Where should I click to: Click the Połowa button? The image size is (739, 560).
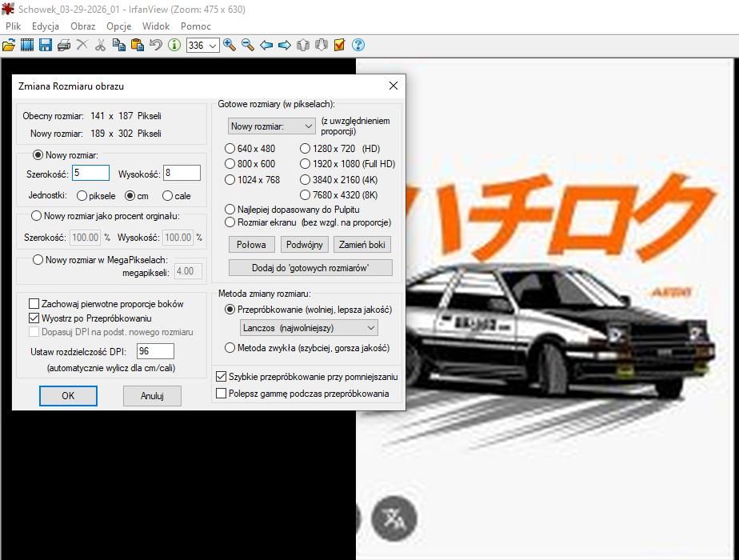pyautogui.click(x=251, y=245)
